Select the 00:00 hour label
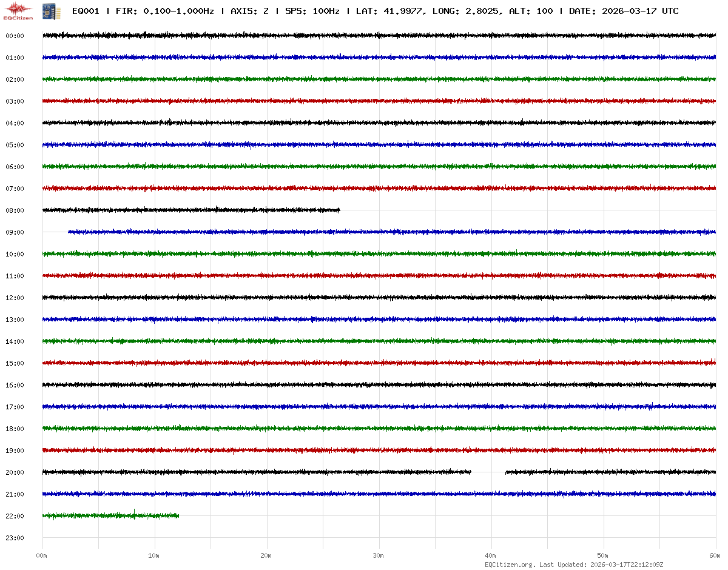The image size is (728, 570). click(15, 36)
